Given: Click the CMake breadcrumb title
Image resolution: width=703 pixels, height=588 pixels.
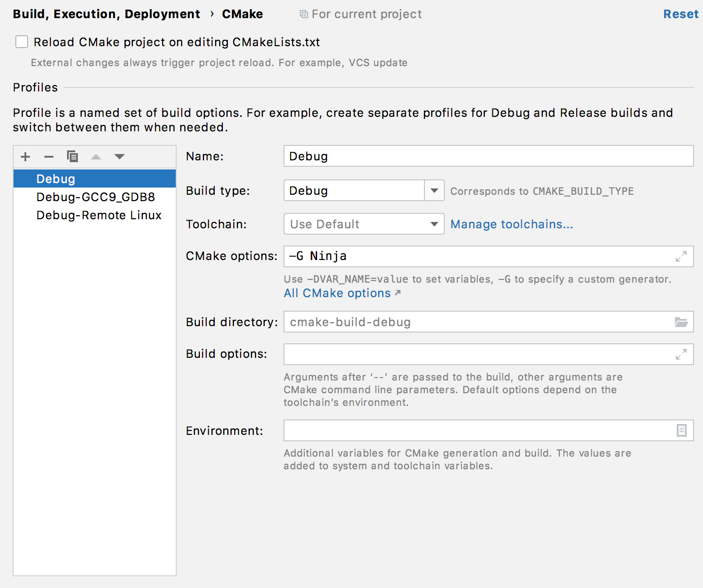Looking at the screenshot, I should (x=242, y=14).
